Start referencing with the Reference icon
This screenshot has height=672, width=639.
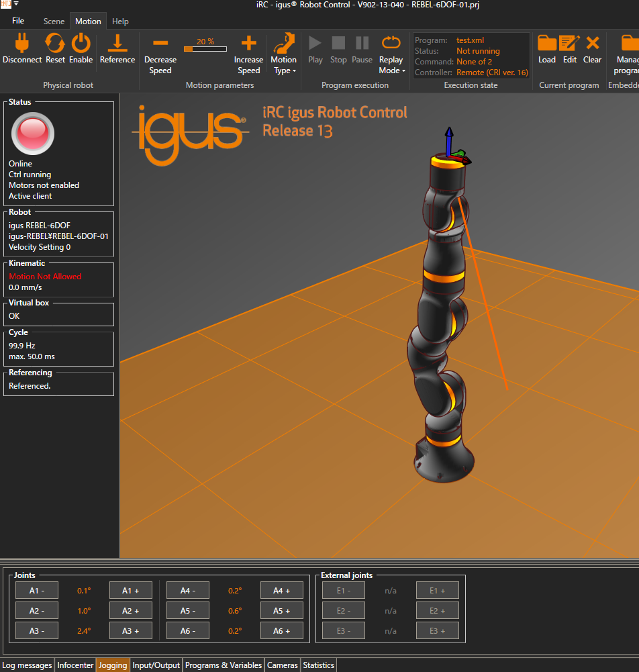pos(117,44)
